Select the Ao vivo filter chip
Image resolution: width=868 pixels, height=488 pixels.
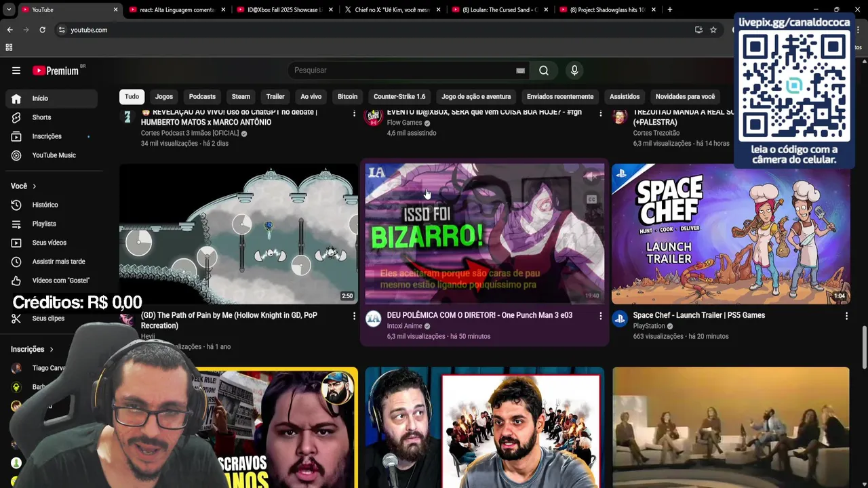[311, 96]
